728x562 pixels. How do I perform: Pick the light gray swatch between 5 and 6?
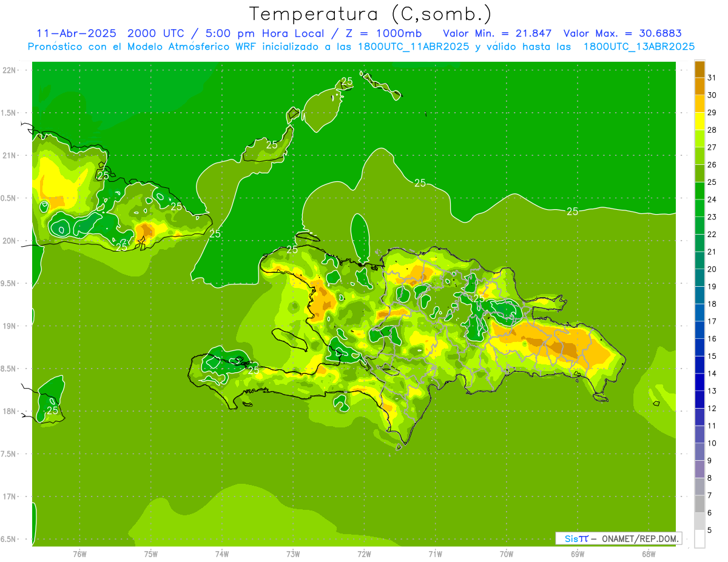[x=699, y=521]
